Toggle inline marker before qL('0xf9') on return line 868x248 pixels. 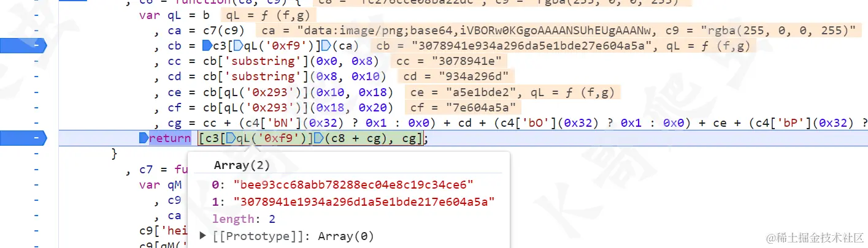pyautogui.click(x=231, y=138)
